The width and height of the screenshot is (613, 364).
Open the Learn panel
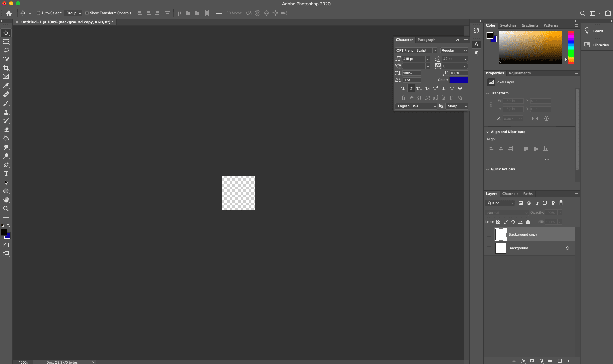(597, 31)
